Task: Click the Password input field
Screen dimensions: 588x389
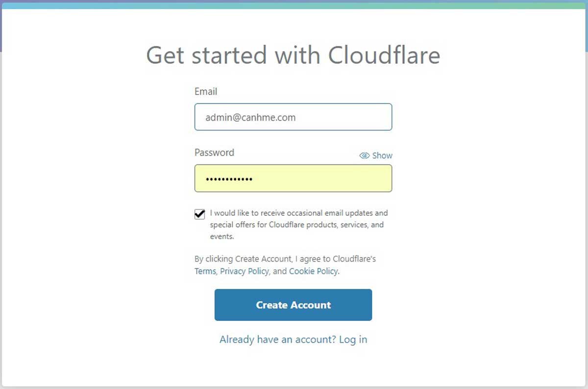Action: (x=293, y=178)
